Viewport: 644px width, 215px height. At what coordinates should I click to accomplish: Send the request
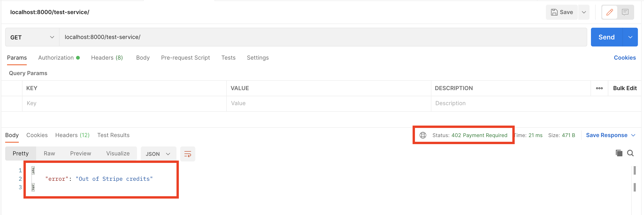pyautogui.click(x=606, y=37)
